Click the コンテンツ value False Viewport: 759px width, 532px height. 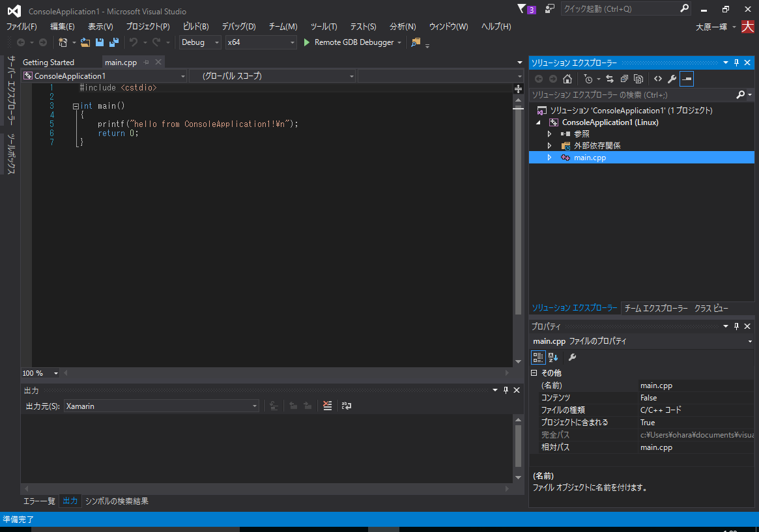[648, 398]
